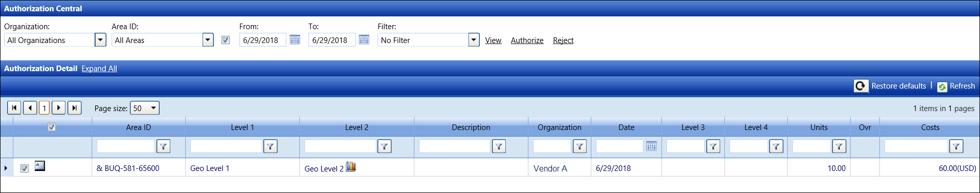Screen dimensions: 980x193
Task: Open the Area ID dropdown
Action: click(208, 40)
